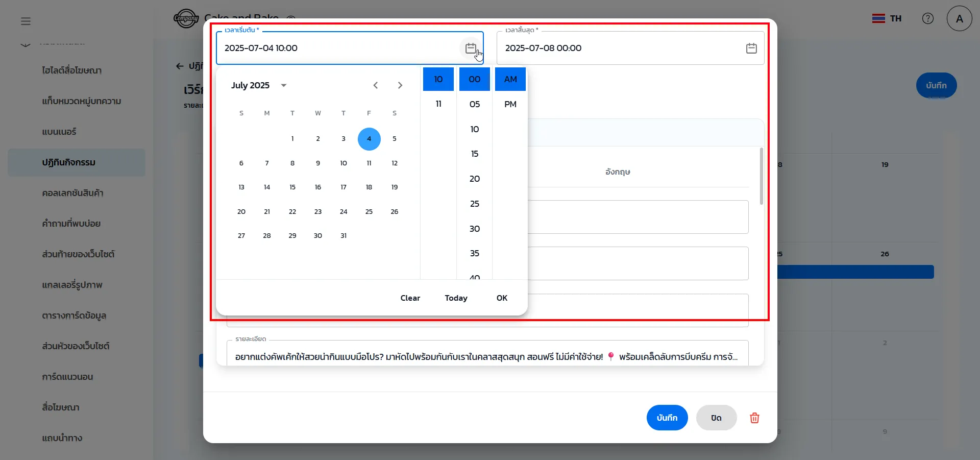This screenshot has width=980, height=460.
Task: Click Today in the date picker
Action: (456, 298)
